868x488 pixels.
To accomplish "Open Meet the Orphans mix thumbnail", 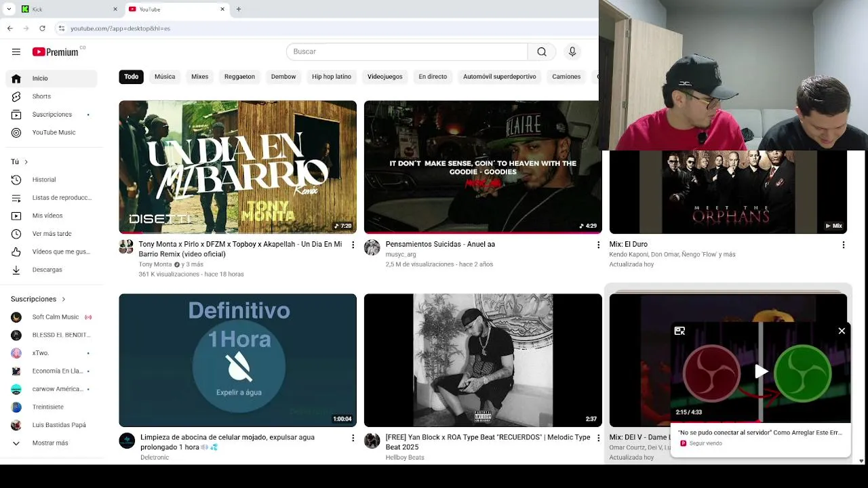I will point(728,192).
